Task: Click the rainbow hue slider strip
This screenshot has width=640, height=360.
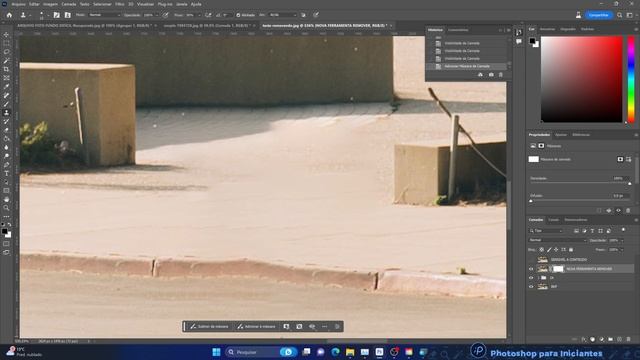Action: click(x=631, y=79)
